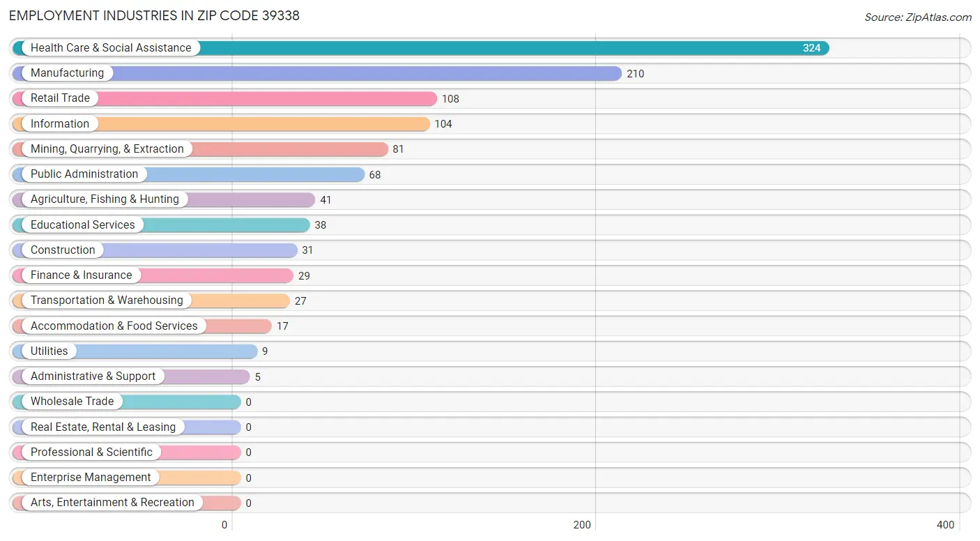Select the 81 value for Mining
The image size is (980, 541).
tap(398, 149)
